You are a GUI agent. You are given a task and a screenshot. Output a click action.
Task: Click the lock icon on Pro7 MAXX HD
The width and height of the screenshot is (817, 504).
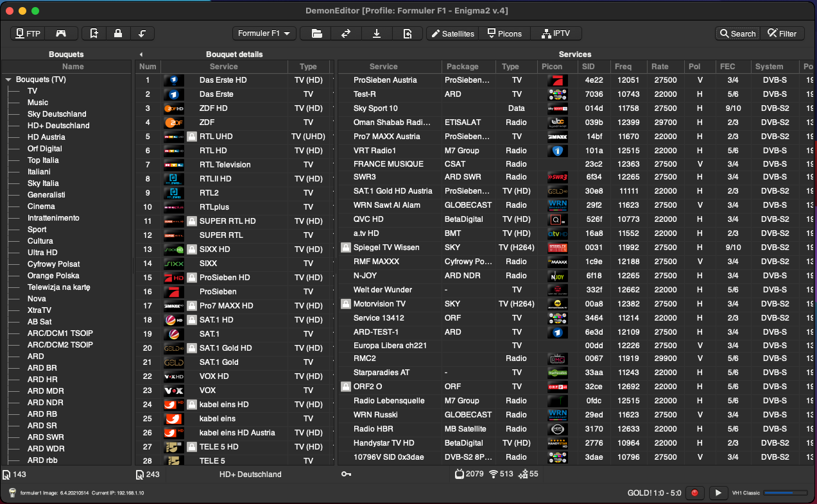191,306
